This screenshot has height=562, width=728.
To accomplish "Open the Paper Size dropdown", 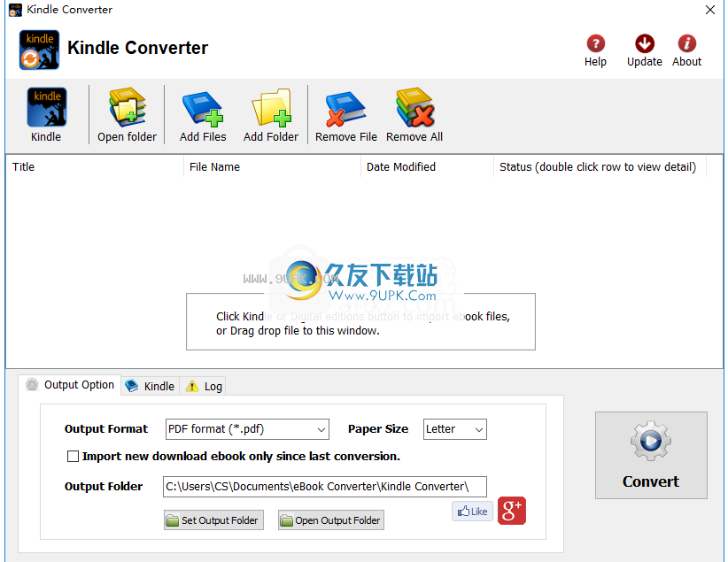I will [x=455, y=429].
